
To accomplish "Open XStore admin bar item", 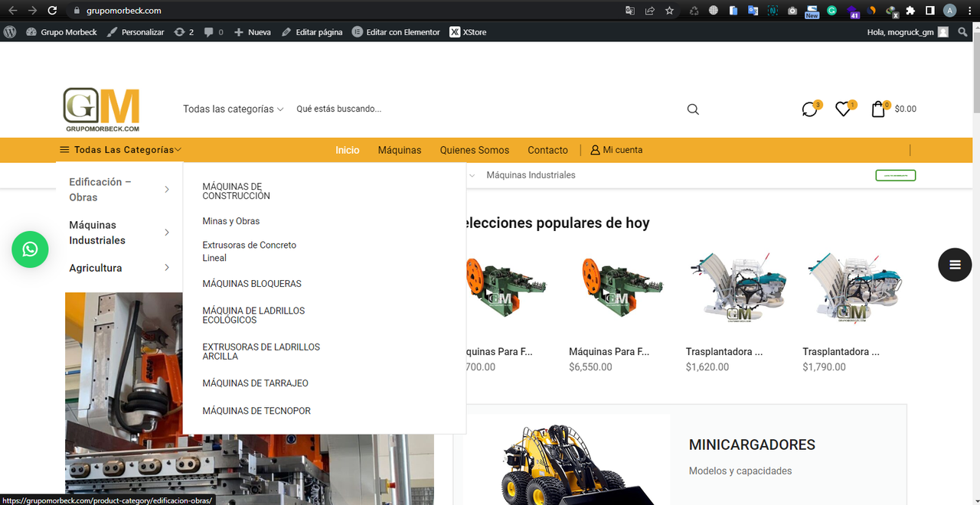I will click(x=468, y=32).
